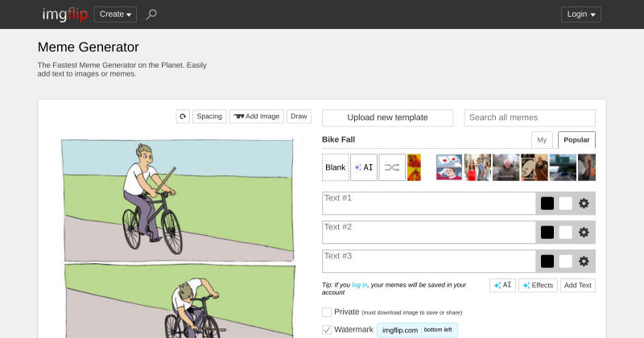
Task: Click the AI template button beside Blank
Action: (364, 167)
